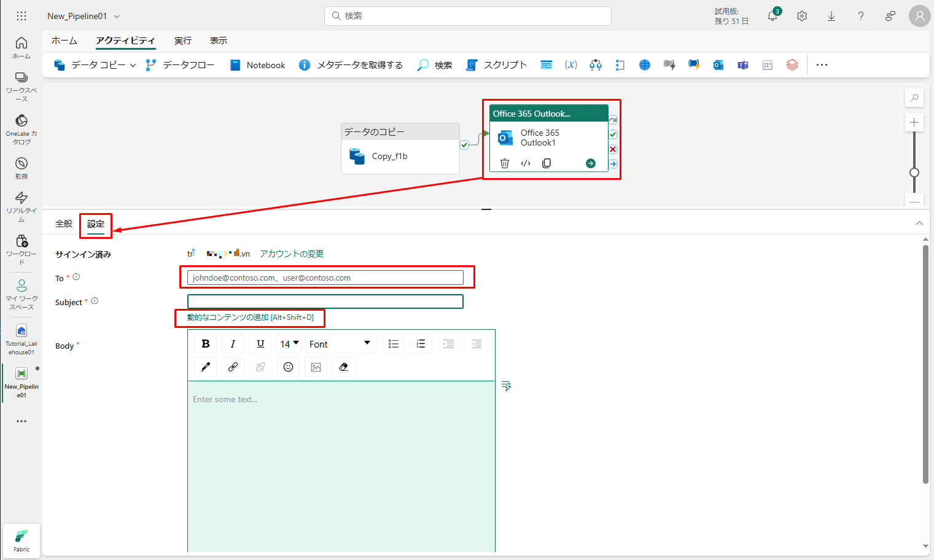Screen dimensions: 934x560
Task: Expand the Font family dropdown
Action: click(340, 344)
